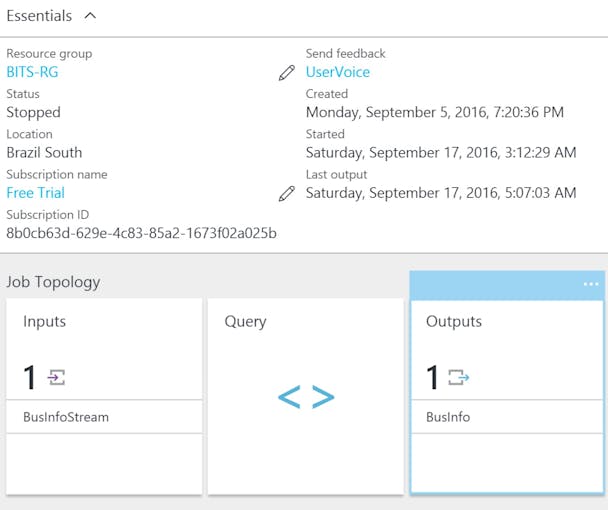Click the Outputs arrow icon
Image resolution: width=608 pixels, height=510 pixels.
click(x=459, y=377)
